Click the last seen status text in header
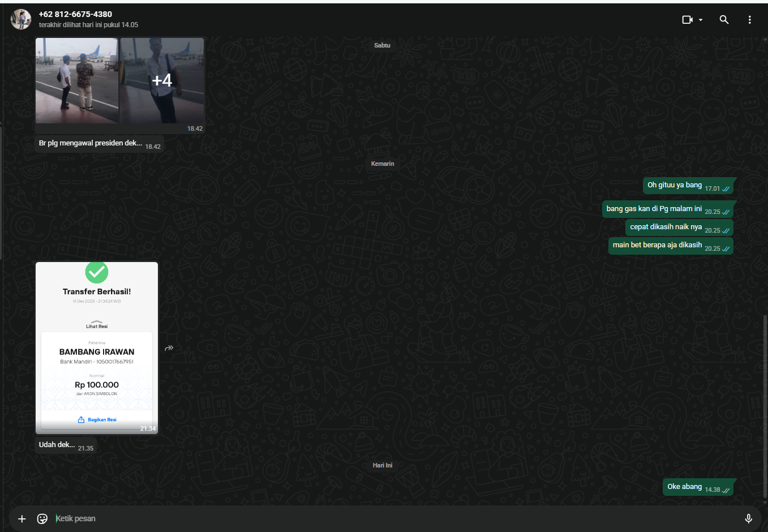768x532 pixels. click(x=88, y=25)
